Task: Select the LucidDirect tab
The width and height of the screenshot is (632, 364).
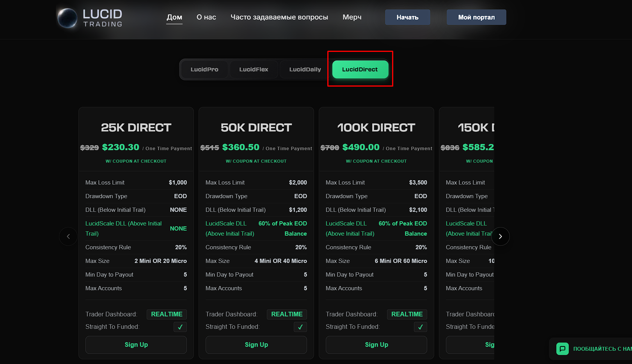Action: (360, 69)
